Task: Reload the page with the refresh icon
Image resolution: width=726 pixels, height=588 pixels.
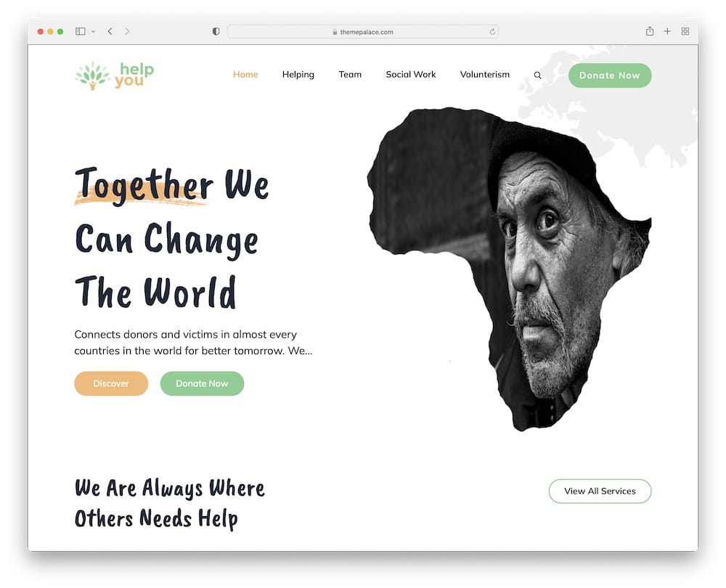Action: (x=492, y=32)
